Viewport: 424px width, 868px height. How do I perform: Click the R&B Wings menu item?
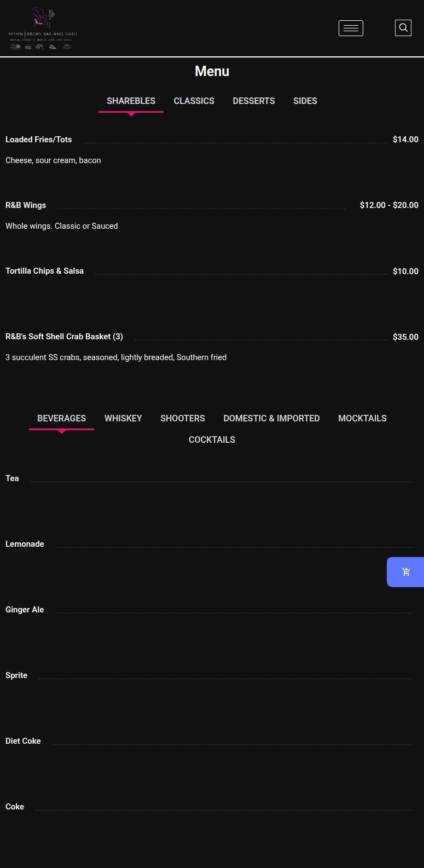tap(26, 205)
